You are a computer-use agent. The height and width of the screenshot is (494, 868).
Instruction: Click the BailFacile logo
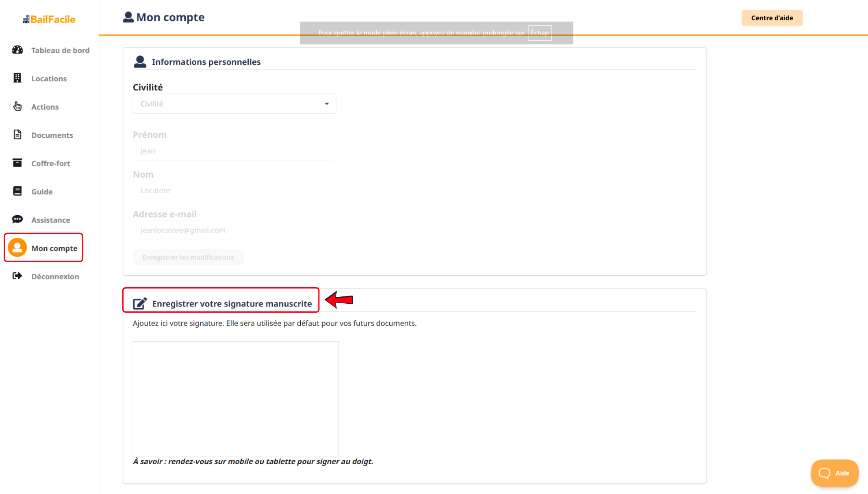pyautogui.click(x=49, y=19)
